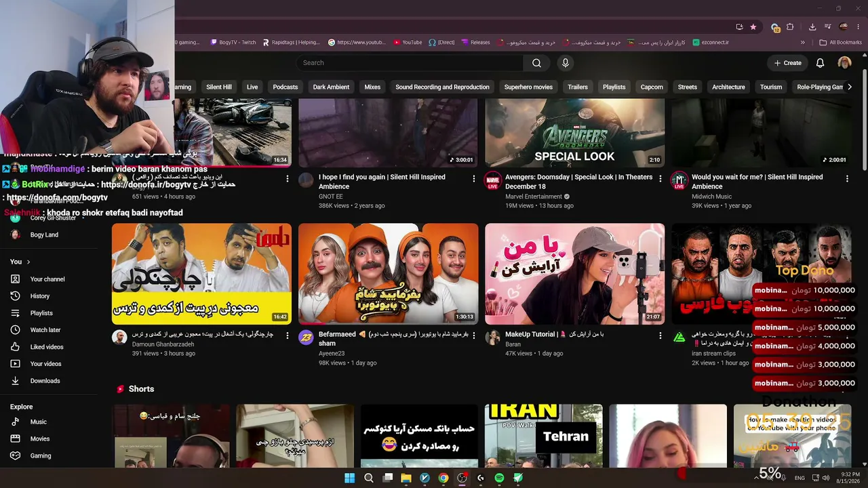Show more category chips with the right arrow
Image resolution: width=868 pixels, height=488 pixels.
click(x=850, y=87)
